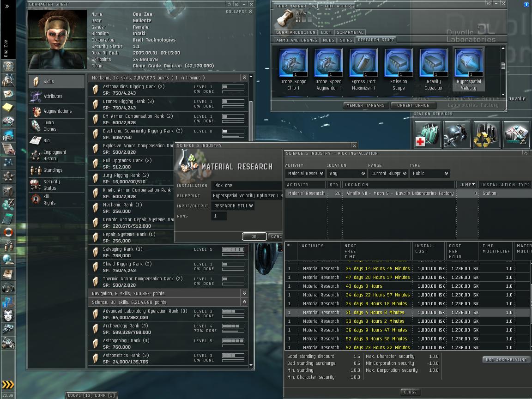This screenshot has width=532, height=399.
Task: Confirm Material Research with OK
Action: pos(254,236)
